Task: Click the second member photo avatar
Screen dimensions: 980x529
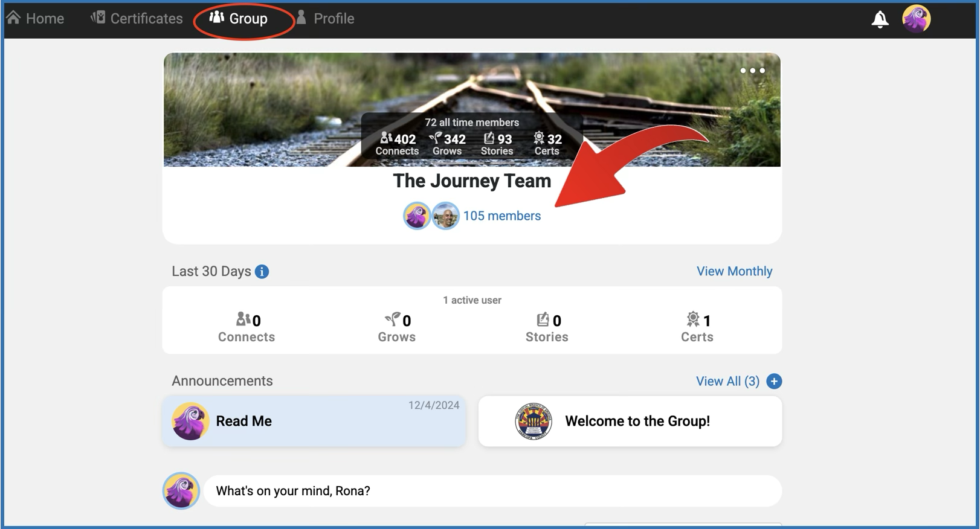Action: [x=445, y=216]
